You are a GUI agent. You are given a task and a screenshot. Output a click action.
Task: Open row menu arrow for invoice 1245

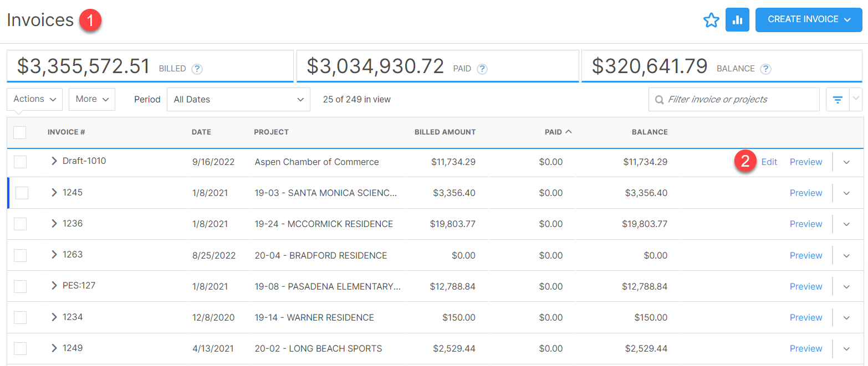pos(846,193)
